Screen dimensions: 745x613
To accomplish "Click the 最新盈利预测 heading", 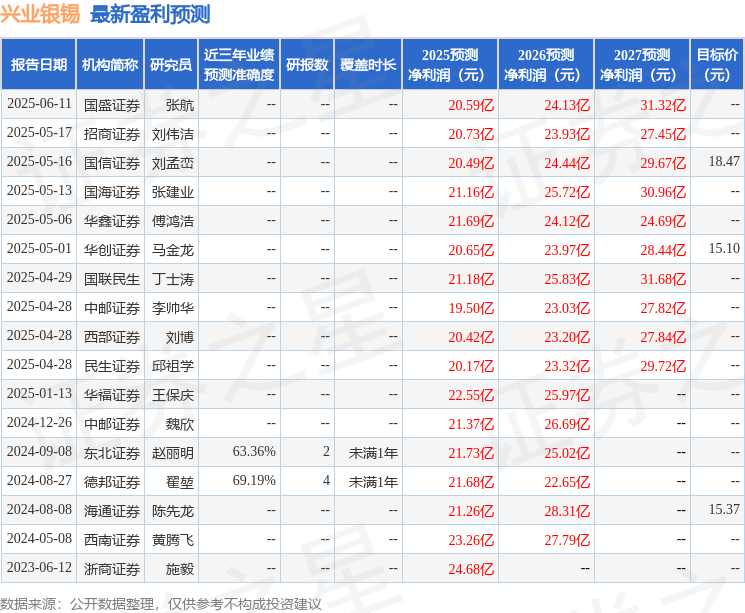I will pos(150,14).
